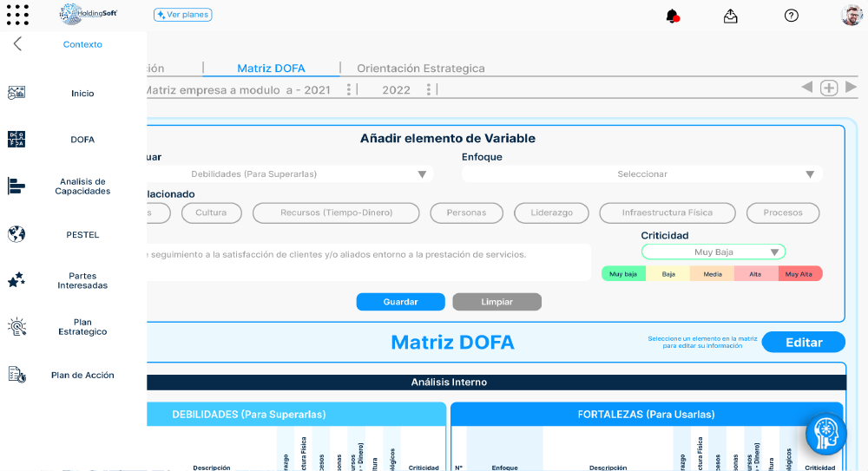
Task: Toggle the Procesos tag
Action: point(783,213)
